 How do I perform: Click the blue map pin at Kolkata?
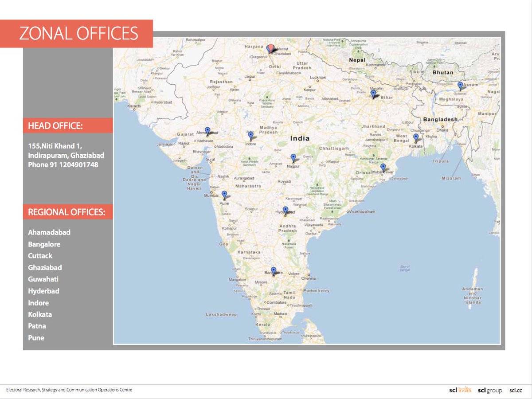(x=416, y=137)
